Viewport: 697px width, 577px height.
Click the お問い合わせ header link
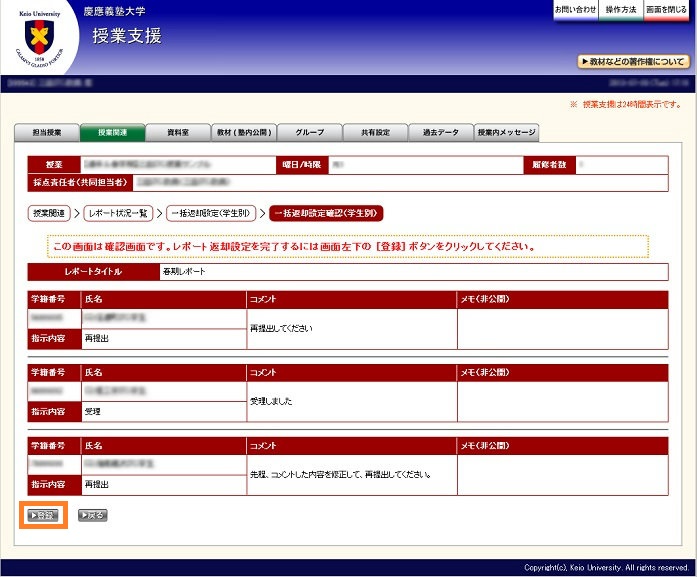[x=576, y=10]
